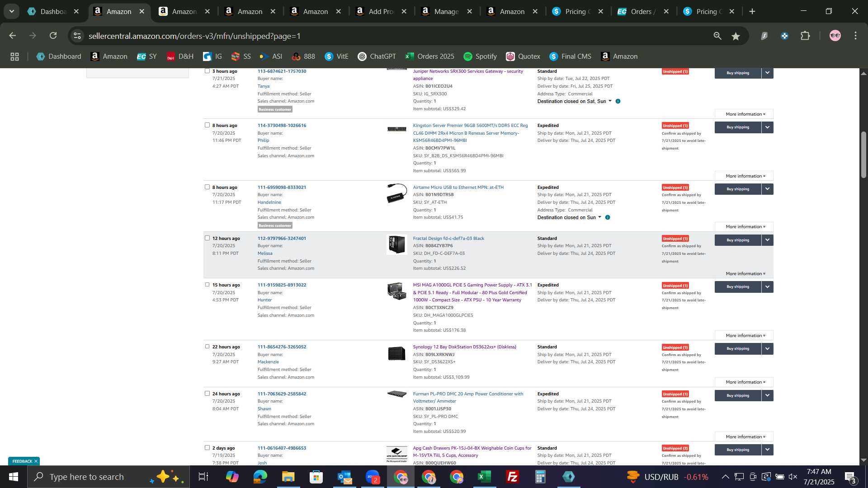Viewport: 868px width, 488px height.
Task: Expand Buy shipping dropdown for MSI MAG power supply order
Action: pos(767,286)
